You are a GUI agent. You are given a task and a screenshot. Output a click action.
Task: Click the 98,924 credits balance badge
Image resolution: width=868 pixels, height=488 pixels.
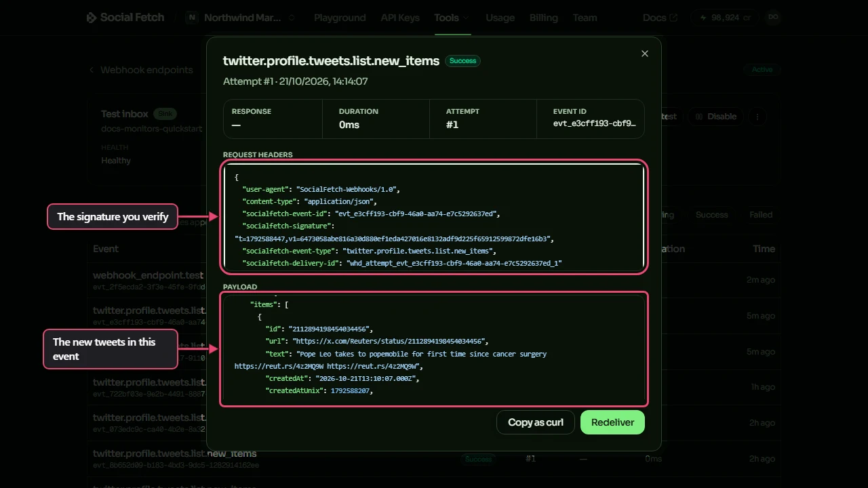[x=725, y=18]
